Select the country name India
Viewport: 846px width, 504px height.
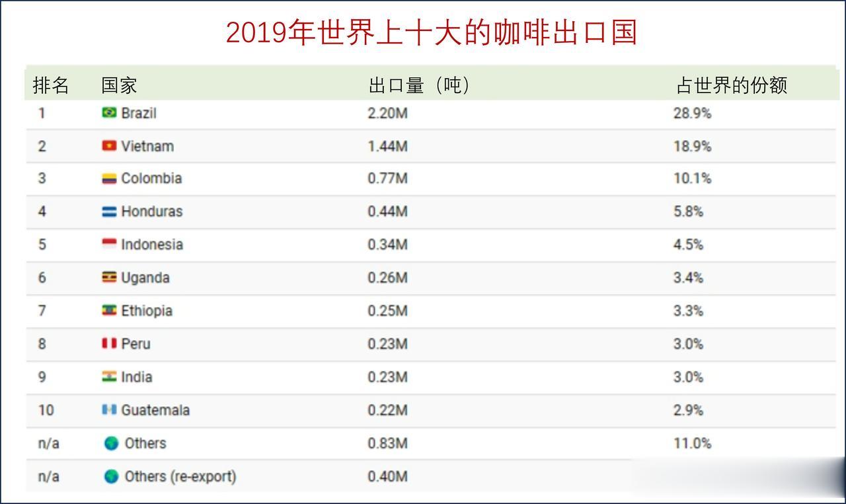(137, 377)
